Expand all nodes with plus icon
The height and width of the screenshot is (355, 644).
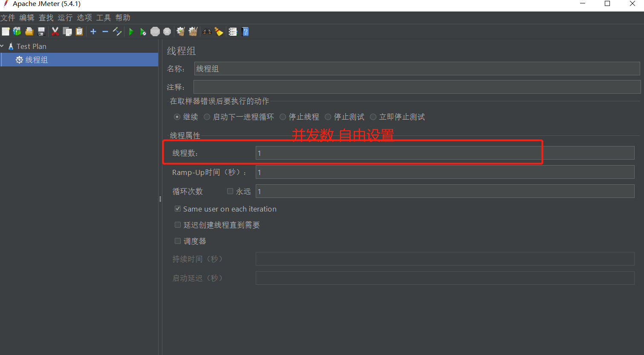click(93, 31)
